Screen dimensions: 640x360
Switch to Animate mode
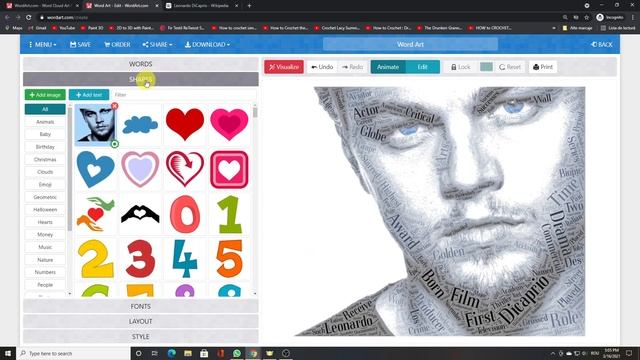click(x=388, y=67)
